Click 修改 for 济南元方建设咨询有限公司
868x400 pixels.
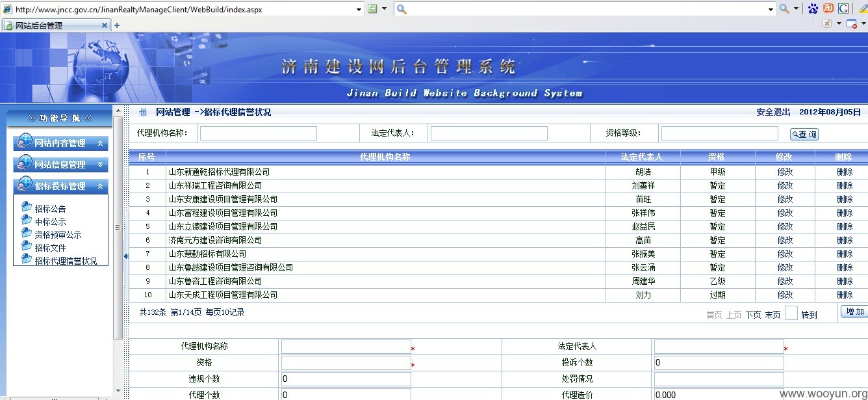pos(785,240)
